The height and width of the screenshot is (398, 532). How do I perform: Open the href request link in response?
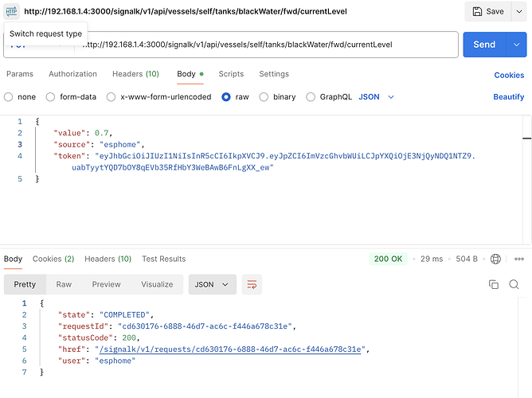231,349
